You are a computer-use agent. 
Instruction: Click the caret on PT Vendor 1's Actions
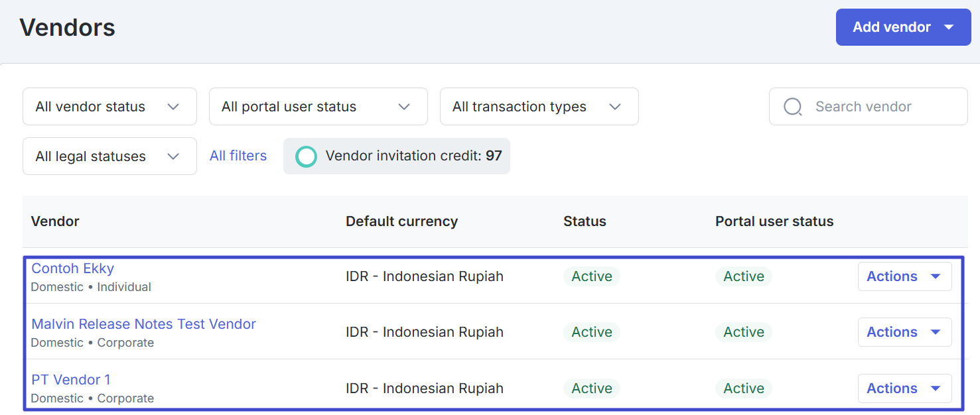click(x=936, y=388)
